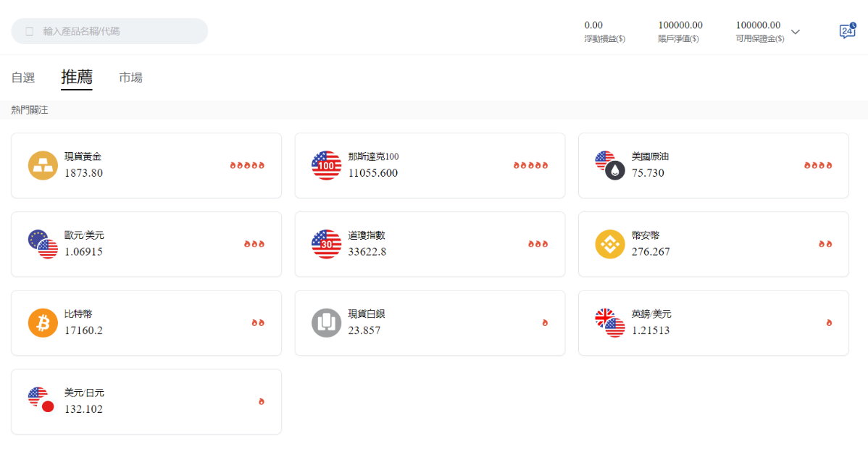This screenshot has width=868, height=449.
Task: Open the 24-hour customer service icon
Action: click(848, 30)
